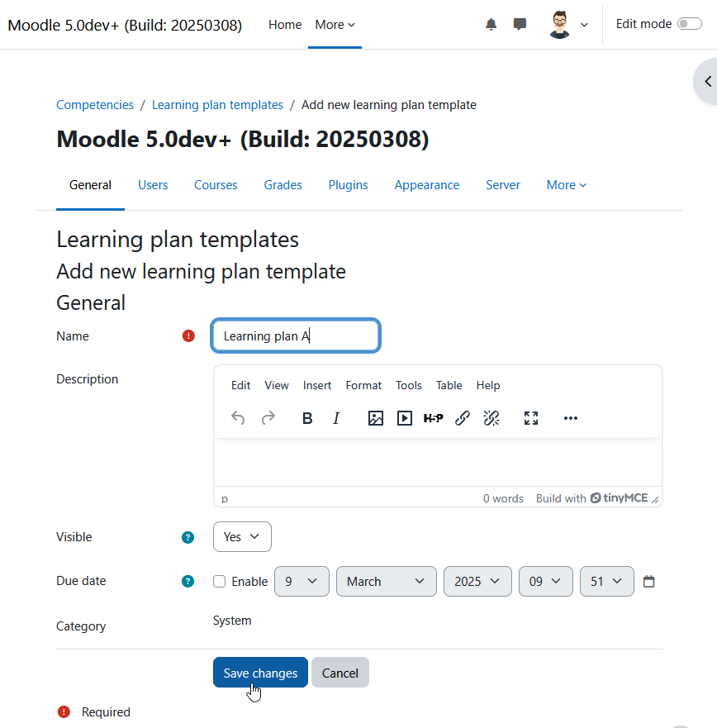Open the editor Tools menu
Screen dimensions: 717x728
(x=408, y=385)
